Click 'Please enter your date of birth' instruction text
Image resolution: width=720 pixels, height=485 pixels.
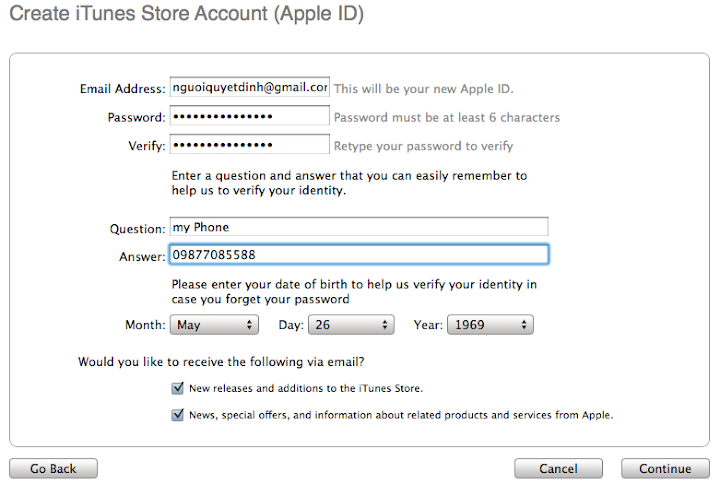coord(354,292)
